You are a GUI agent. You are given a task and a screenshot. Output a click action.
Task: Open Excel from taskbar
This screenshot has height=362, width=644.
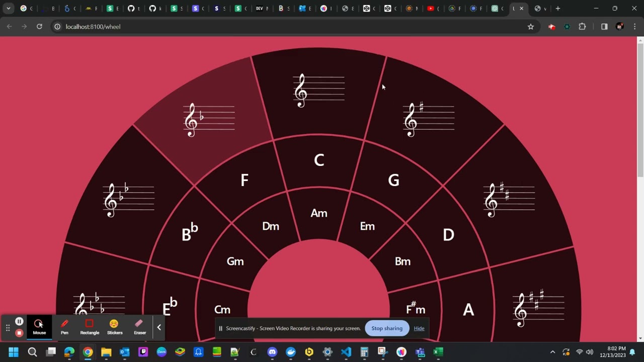(x=438, y=352)
